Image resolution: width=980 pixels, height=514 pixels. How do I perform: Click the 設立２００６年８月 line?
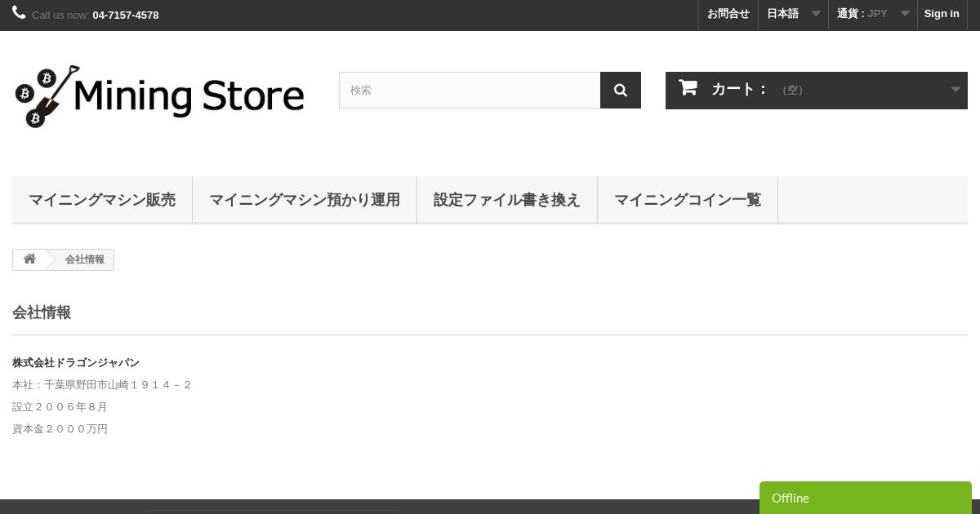pyautogui.click(x=60, y=407)
